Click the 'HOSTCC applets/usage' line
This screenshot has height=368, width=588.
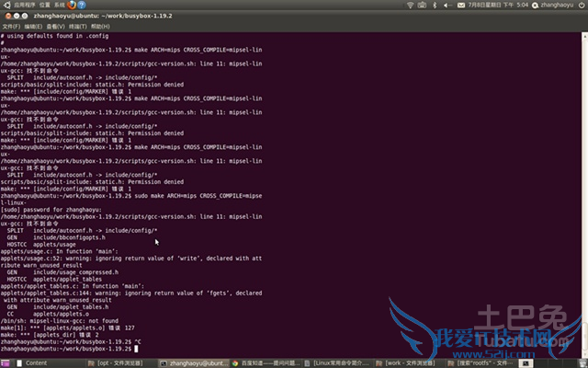coord(41,245)
